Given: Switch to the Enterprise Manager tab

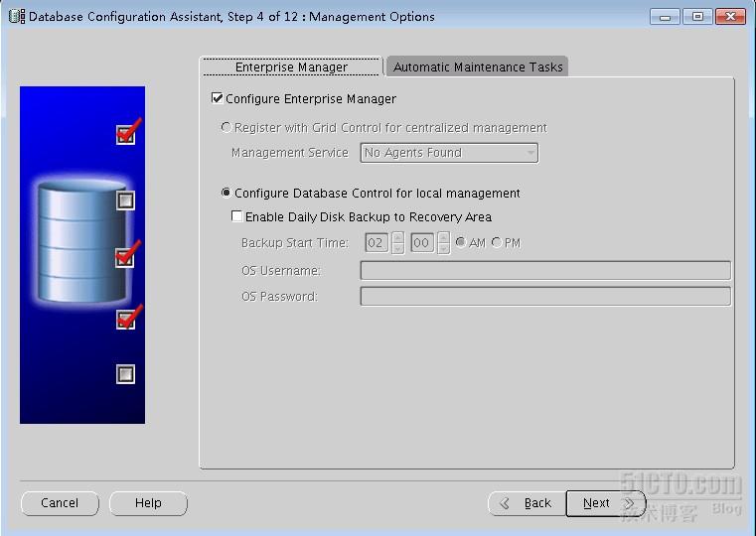Looking at the screenshot, I should [x=291, y=67].
